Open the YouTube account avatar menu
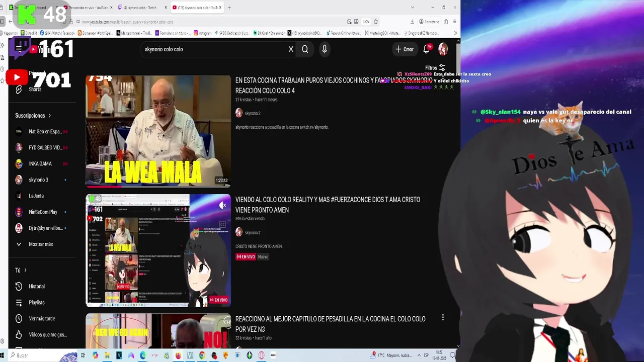The height and width of the screenshot is (362, 644). 443,49
